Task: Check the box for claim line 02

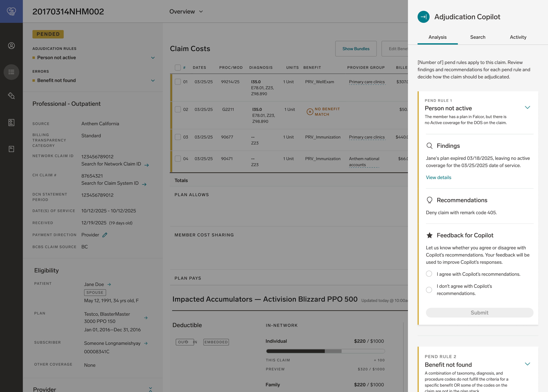Action: pyautogui.click(x=178, y=109)
